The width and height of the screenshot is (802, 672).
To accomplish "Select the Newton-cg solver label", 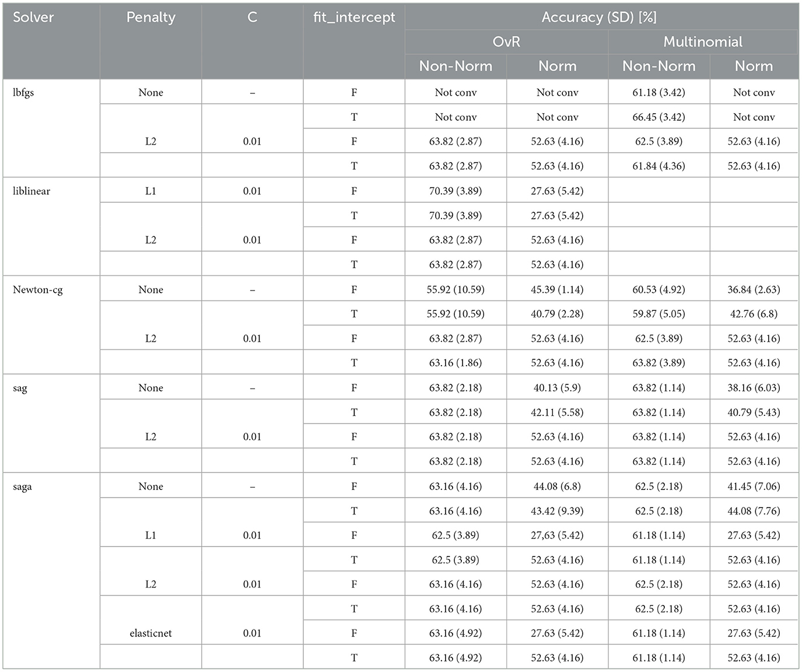I will [37, 290].
